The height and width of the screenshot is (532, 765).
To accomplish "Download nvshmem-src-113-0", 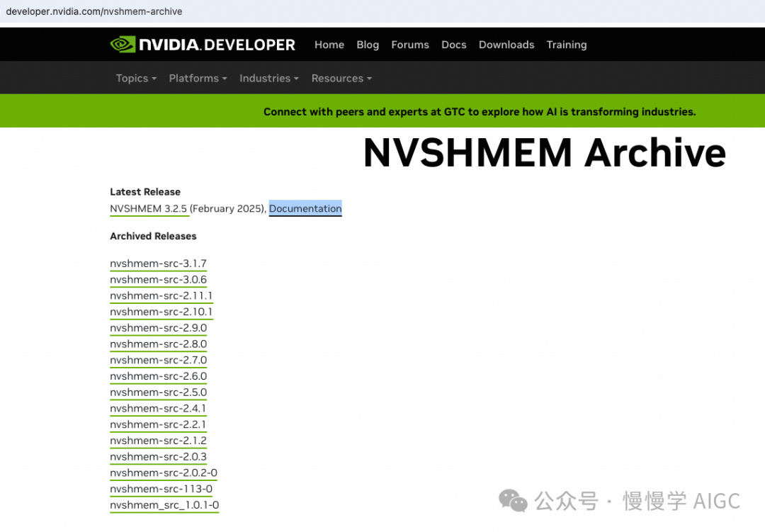I will click(x=161, y=489).
